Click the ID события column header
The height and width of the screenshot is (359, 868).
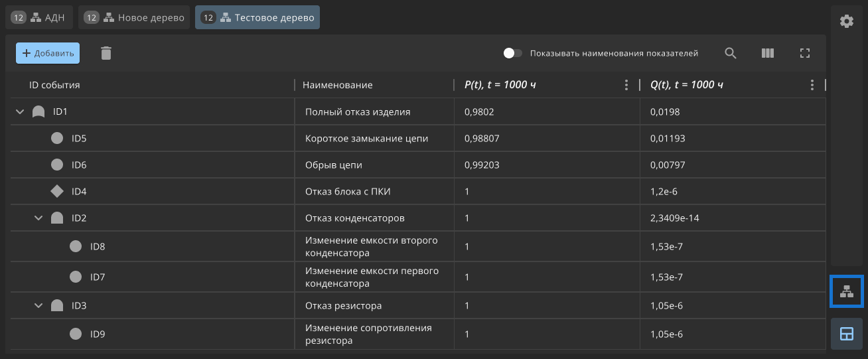coord(54,85)
